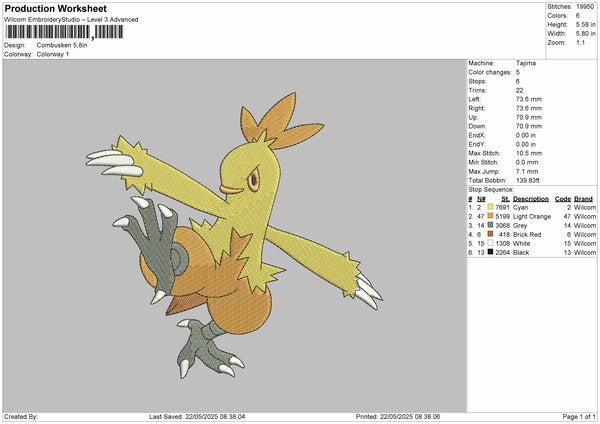Click the Width value '5.80 in'
Screen dimensions: 600x424
[585, 34]
